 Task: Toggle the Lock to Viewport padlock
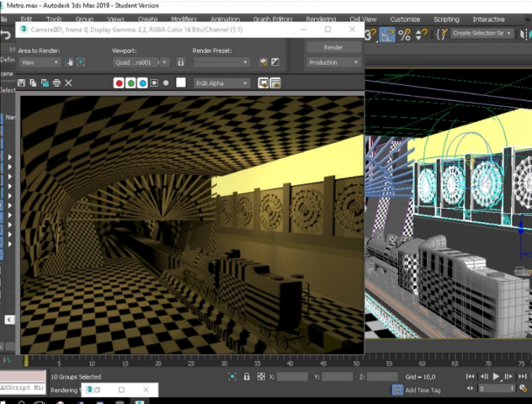coord(181,62)
